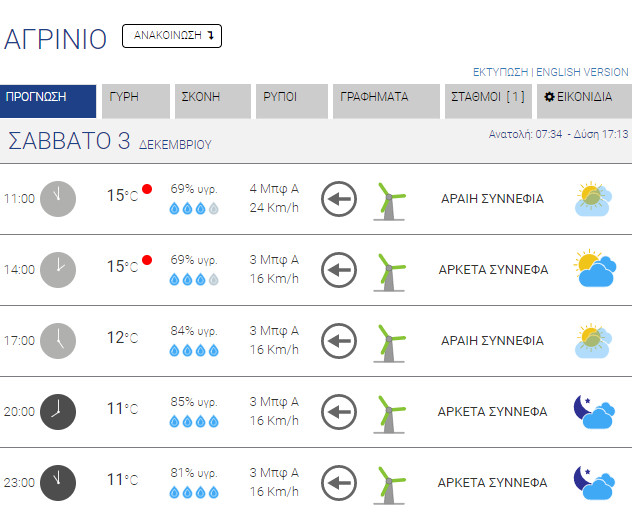Open the ΠΡΟΓΝΩΣΗ tab

tap(48, 101)
